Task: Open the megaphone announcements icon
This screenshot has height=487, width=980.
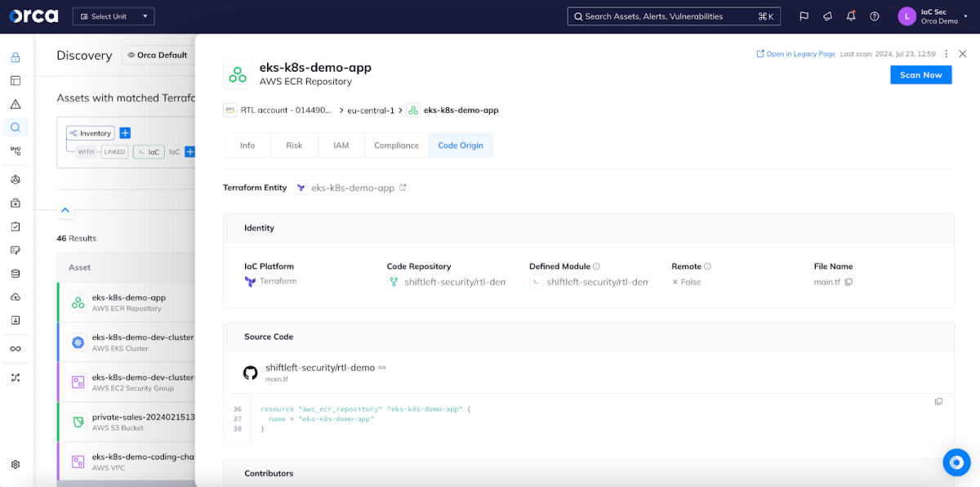Action: tap(827, 16)
